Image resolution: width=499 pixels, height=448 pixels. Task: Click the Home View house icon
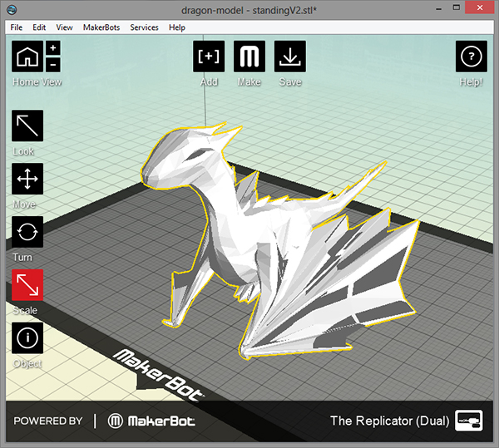click(27, 57)
